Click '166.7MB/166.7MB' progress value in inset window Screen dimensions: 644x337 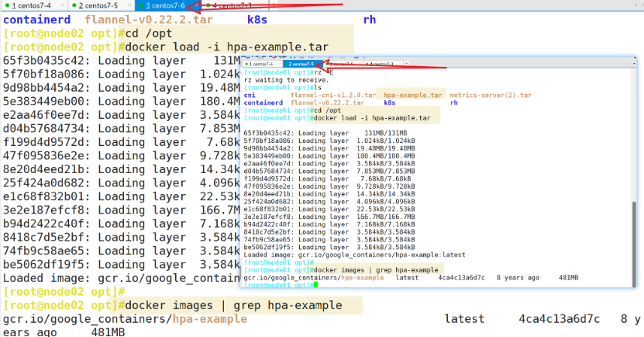[x=385, y=217]
